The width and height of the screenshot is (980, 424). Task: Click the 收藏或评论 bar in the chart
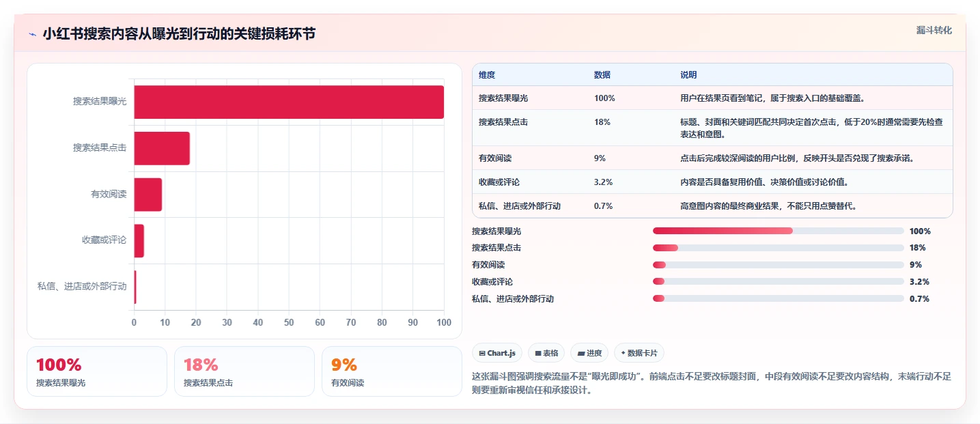[139, 241]
